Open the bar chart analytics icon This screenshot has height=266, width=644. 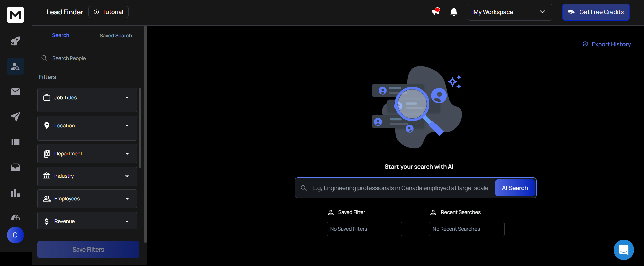[15, 193]
